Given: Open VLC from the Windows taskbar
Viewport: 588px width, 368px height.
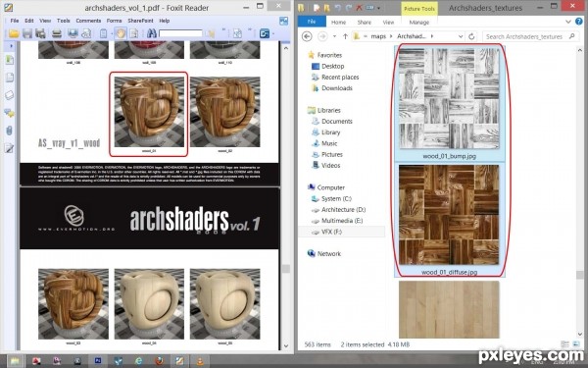Looking at the screenshot, I should point(200,361).
